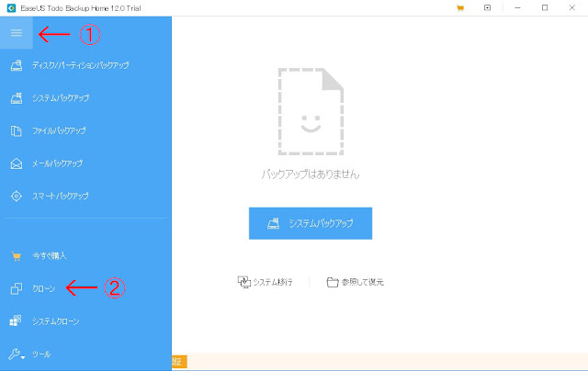This screenshot has width=588, height=371.
Task: Click the System Backup icon in the sidebar
Action: point(17,98)
